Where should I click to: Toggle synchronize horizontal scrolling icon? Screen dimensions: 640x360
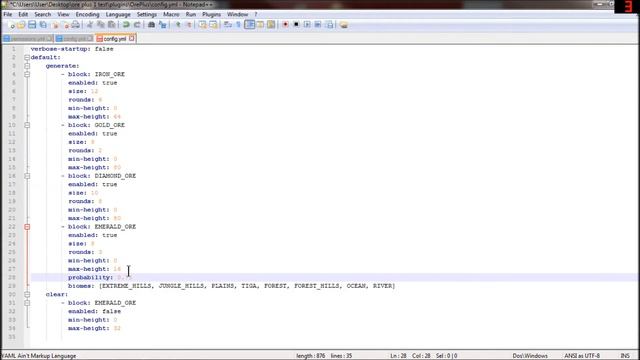[213, 25]
